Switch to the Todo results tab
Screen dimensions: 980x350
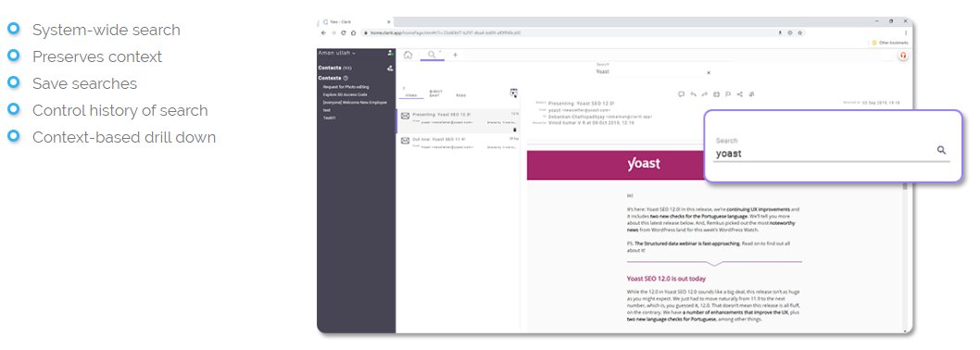[x=460, y=95]
